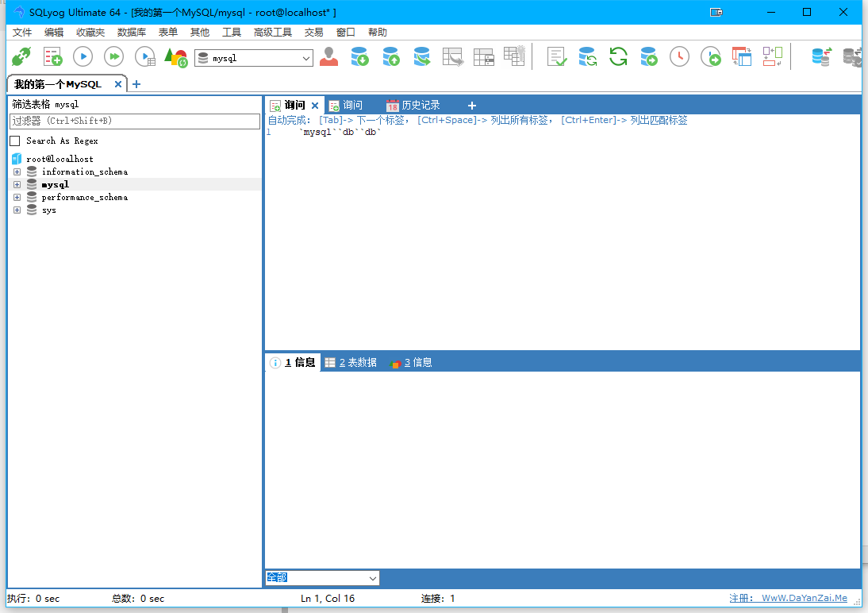This screenshot has height=613, width=868.
Task: Close the active 询问 query tab
Action: pyautogui.click(x=315, y=106)
